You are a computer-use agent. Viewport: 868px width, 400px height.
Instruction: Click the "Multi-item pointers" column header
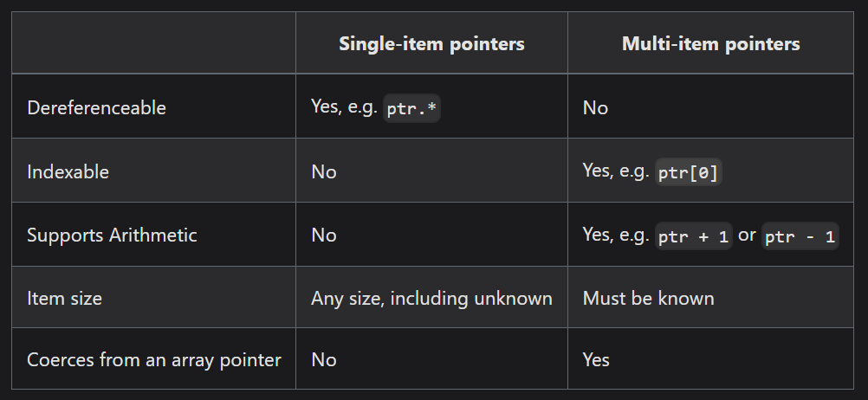pyautogui.click(x=710, y=43)
